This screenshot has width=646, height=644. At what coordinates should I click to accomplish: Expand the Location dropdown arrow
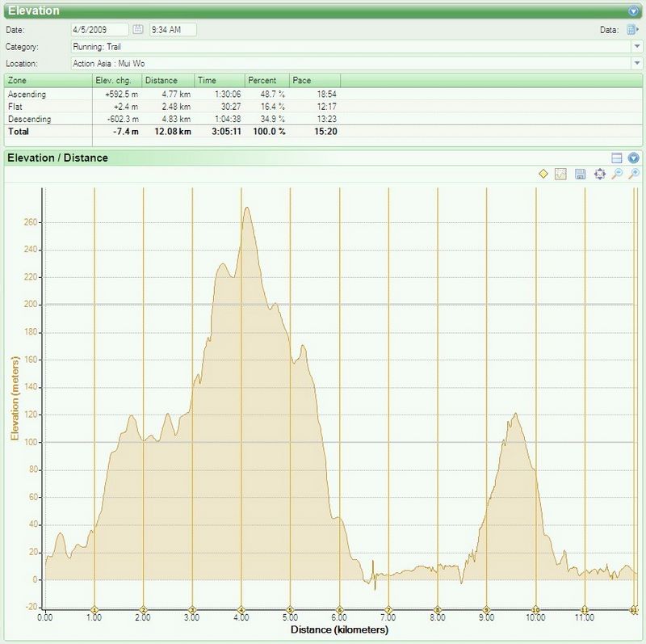[636, 63]
